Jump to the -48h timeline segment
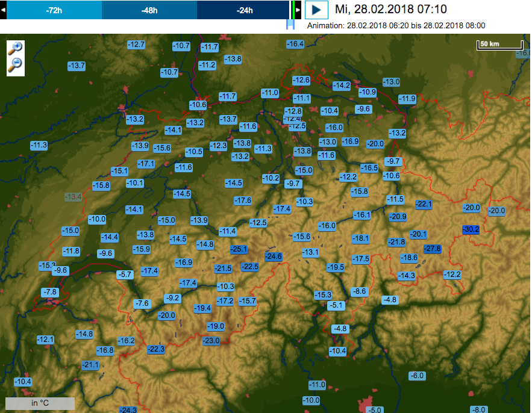Screen dimensions: 532x413 [149, 10]
